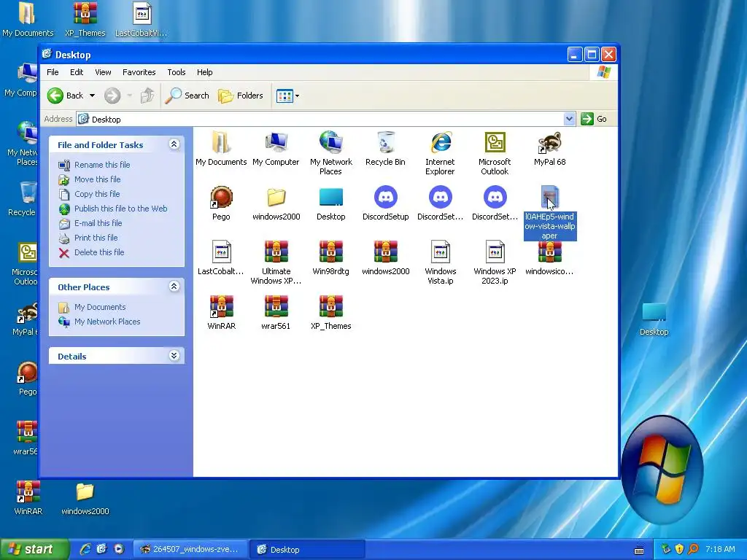Select wrar561 installer in file pane
The width and height of the screenshot is (747, 560).
[276, 307]
